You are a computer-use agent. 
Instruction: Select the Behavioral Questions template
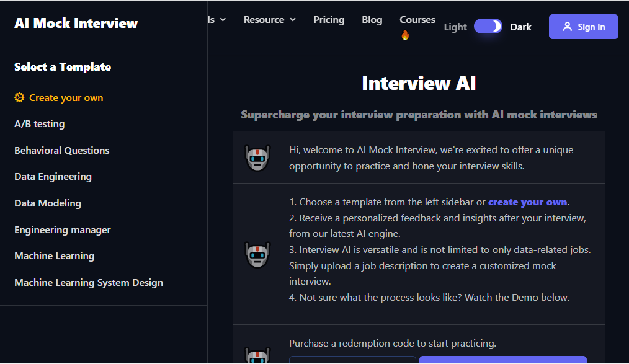61,150
